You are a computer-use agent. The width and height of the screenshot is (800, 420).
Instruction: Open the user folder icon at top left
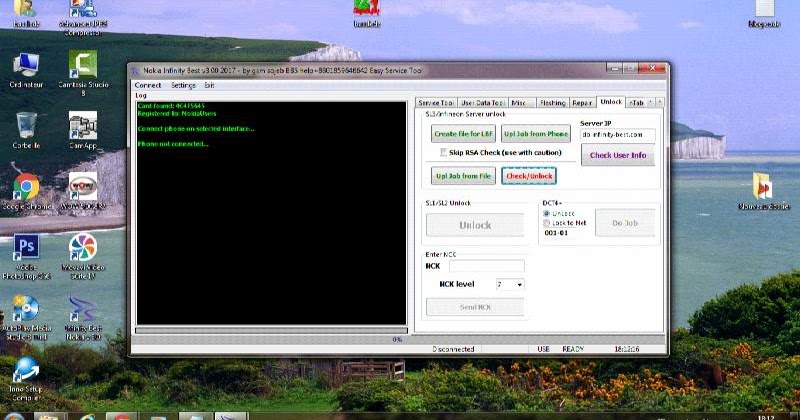coord(26,14)
